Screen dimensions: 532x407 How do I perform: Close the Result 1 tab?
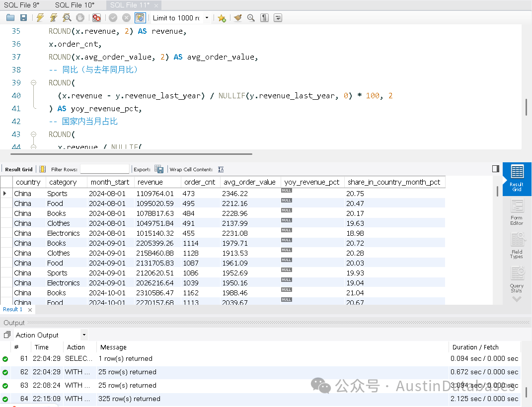[30, 310]
